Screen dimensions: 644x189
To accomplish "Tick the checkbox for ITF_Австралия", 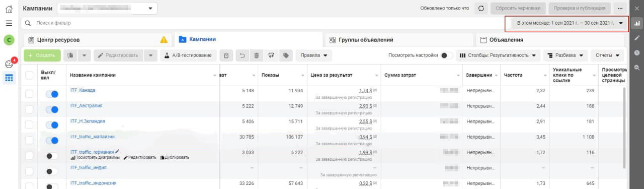I will click(29, 109).
